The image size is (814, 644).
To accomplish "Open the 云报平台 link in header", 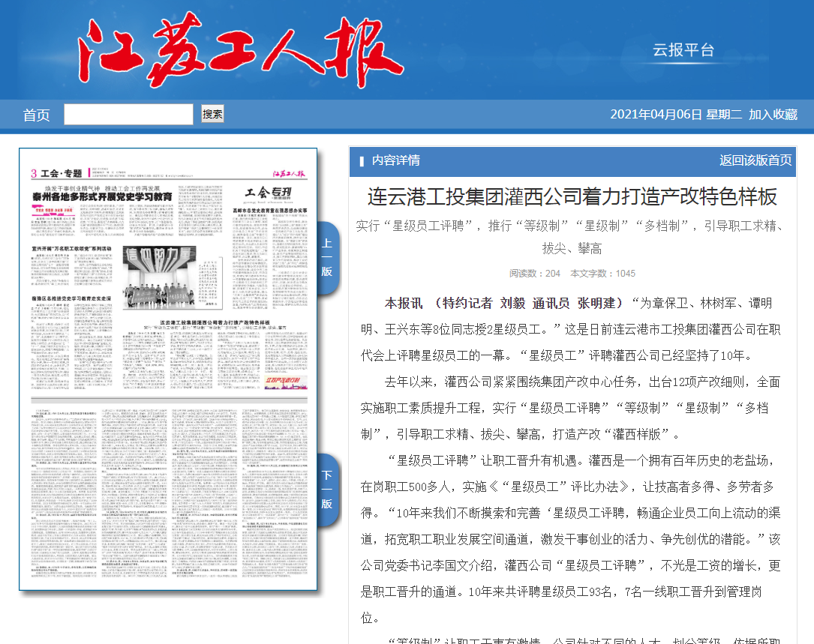I will click(x=683, y=50).
